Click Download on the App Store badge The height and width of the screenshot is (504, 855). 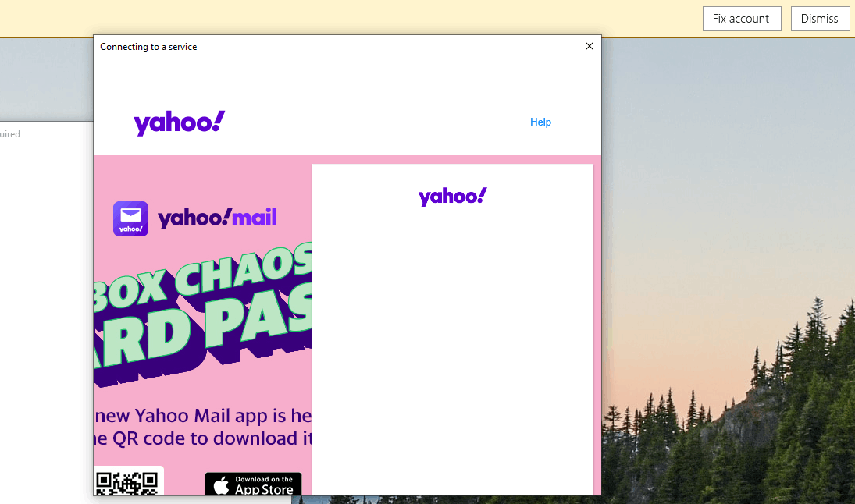coord(253,484)
